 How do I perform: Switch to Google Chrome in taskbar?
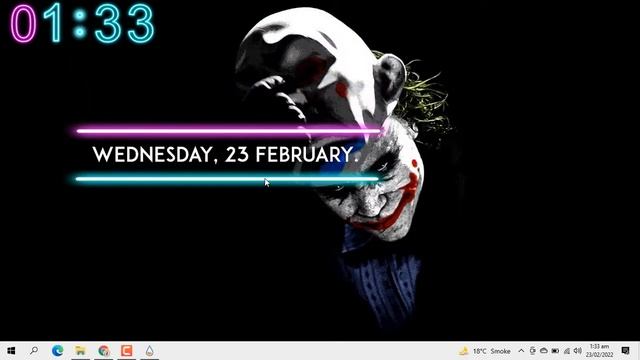tap(104, 351)
